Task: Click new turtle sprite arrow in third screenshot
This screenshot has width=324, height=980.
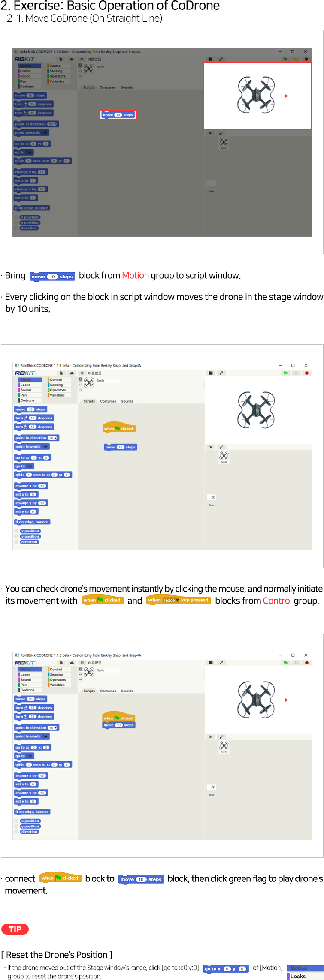Action: (210, 737)
